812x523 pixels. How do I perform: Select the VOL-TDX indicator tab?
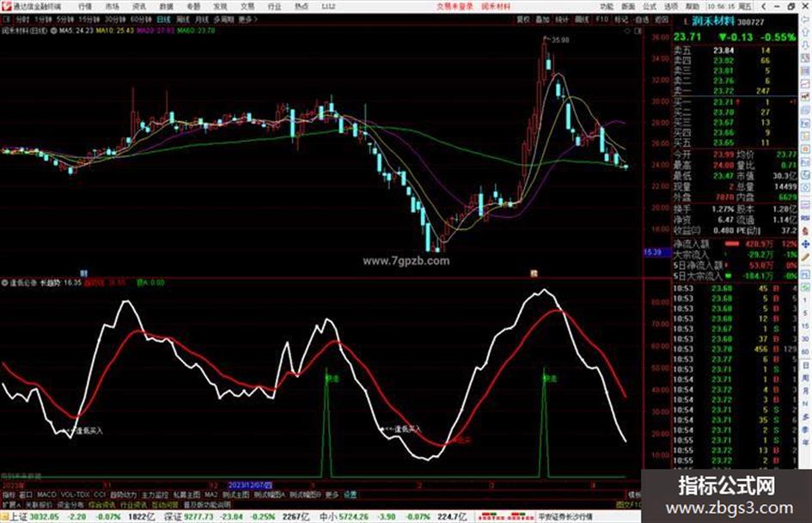coord(75,495)
